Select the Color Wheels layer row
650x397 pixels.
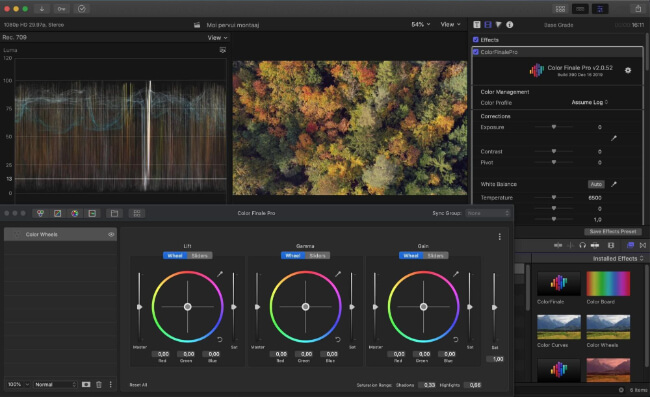click(60, 235)
